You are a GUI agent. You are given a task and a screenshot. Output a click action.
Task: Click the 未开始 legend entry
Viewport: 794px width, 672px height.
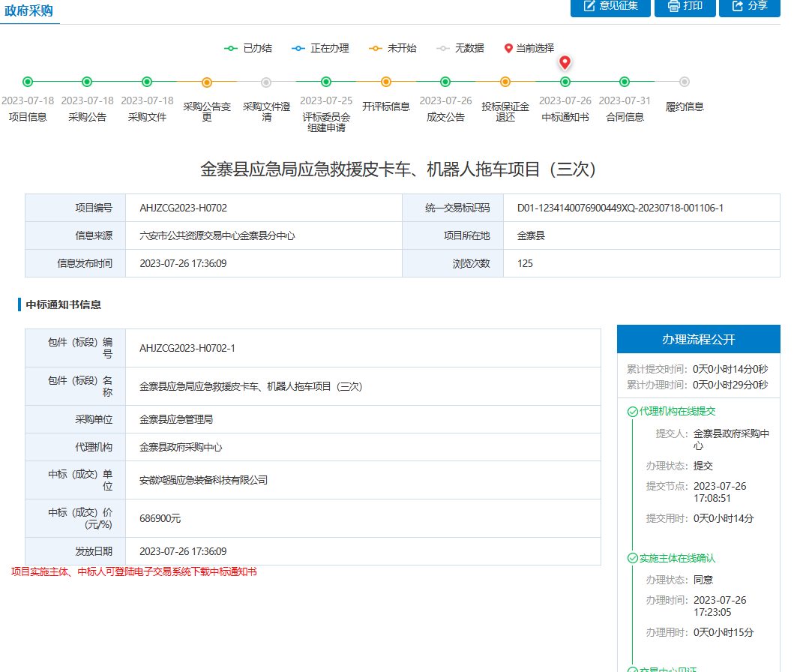point(392,48)
